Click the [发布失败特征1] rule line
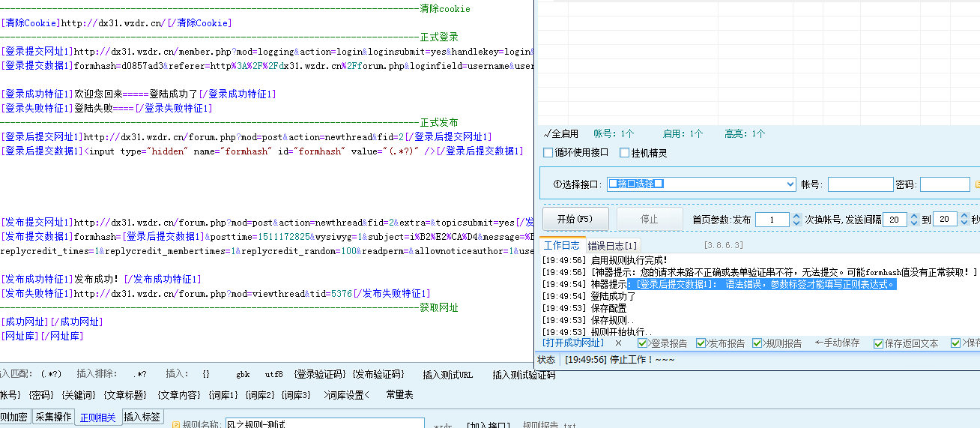Screen dimensions: 980x428 pyautogui.click(x=215, y=294)
